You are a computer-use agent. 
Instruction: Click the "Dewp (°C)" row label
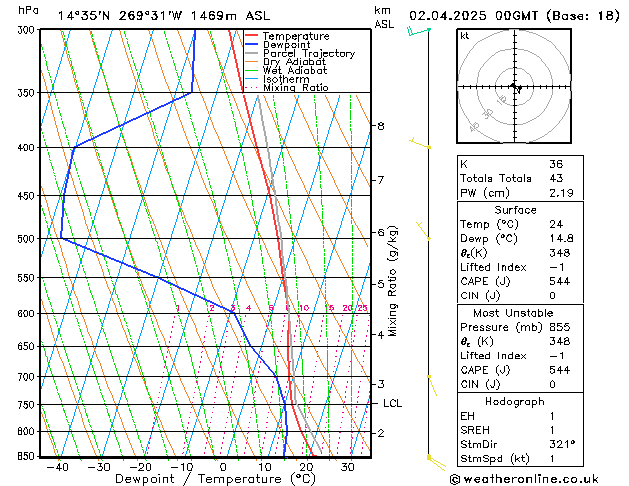[489, 239]
